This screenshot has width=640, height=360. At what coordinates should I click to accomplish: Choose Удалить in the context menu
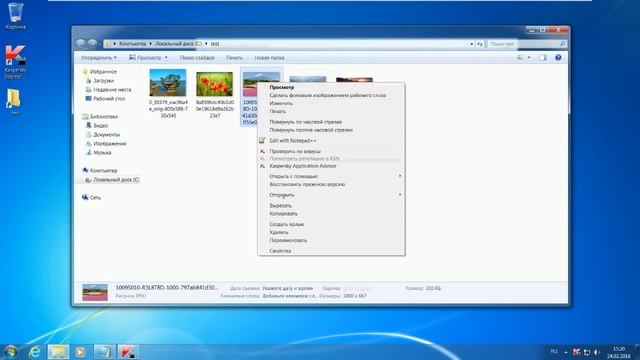click(x=331, y=232)
